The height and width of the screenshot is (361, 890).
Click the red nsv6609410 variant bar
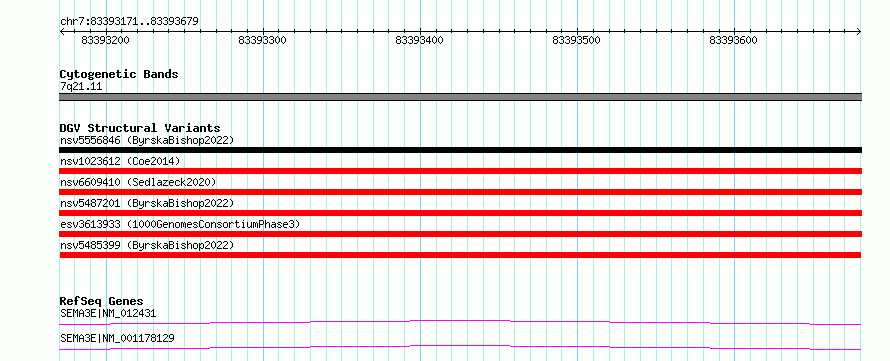pyautogui.click(x=460, y=192)
